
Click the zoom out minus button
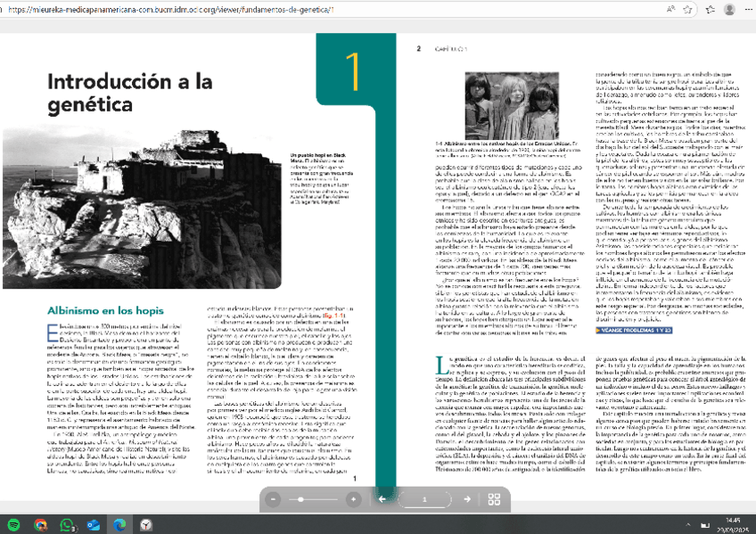274,499
